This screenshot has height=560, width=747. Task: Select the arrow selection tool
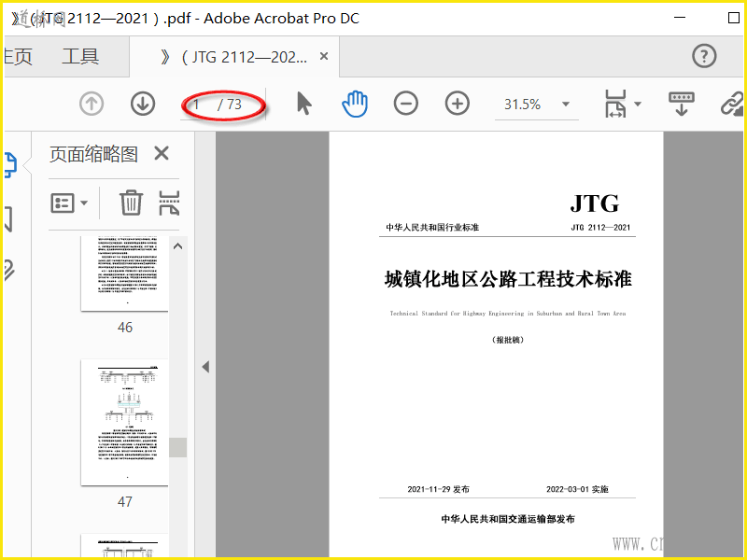point(303,104)
